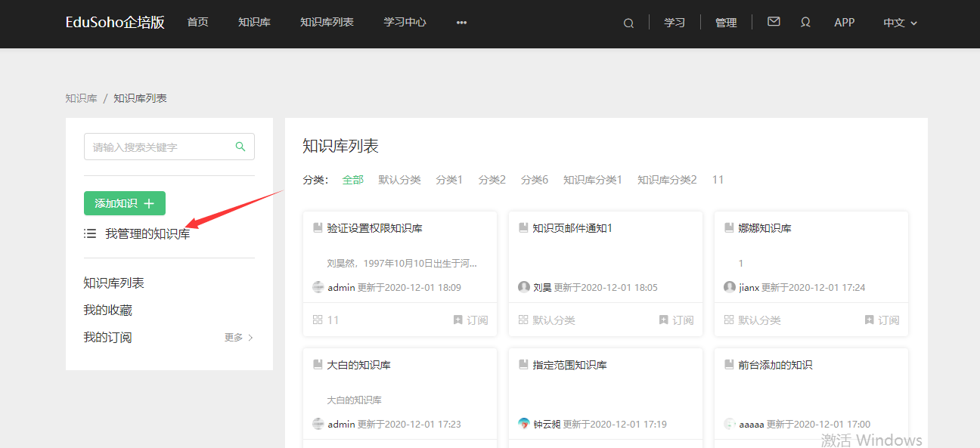Click 学习 in the top-right navbar
Screen dimensions: 980x448
pos(675,23)
